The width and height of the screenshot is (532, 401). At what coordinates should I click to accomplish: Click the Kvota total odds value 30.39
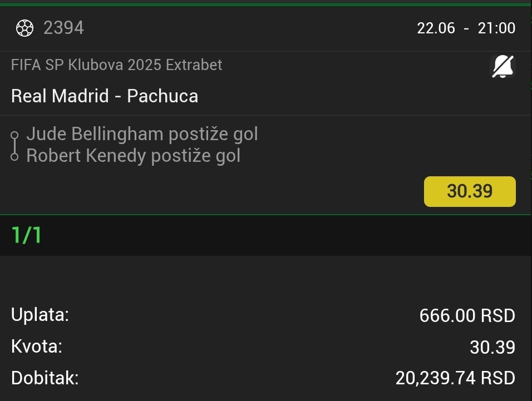coord(492,347)
